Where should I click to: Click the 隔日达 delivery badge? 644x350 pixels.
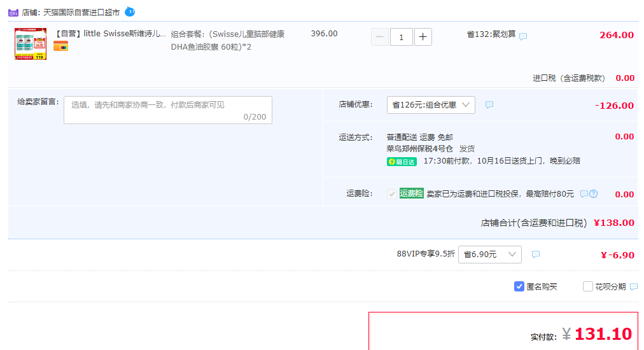point(402,162)
